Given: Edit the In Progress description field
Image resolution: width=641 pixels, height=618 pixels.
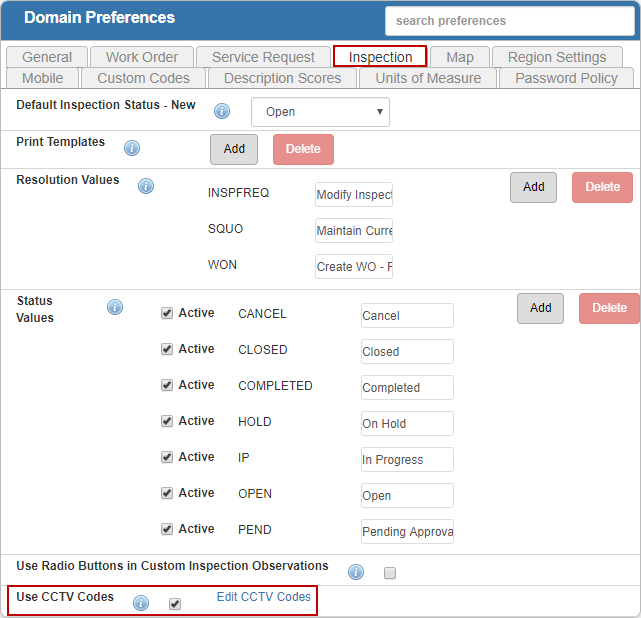Looking at the screenshot, I should pos(408,459).
